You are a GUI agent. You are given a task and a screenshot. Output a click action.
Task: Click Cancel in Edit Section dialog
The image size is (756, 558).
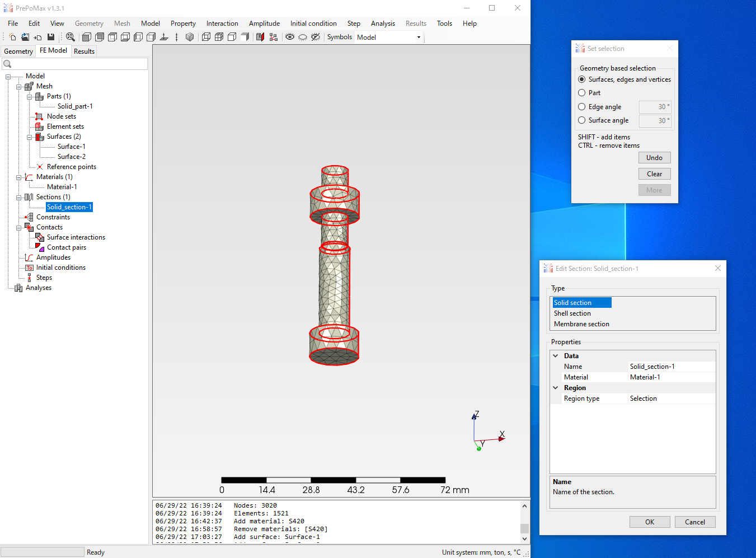[695, 522]
